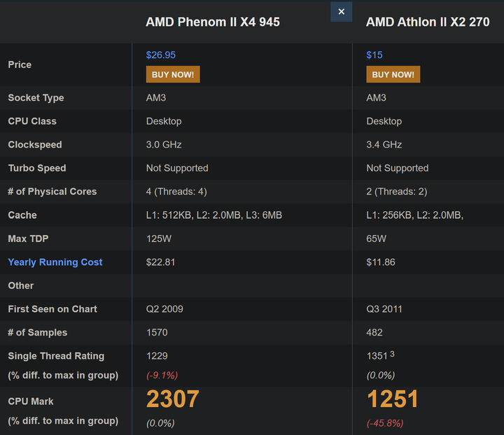The width and height of the screenshot is (504, 435).
Task: Click the First Seen on Chart label
Action: click(x=52, y=309)
